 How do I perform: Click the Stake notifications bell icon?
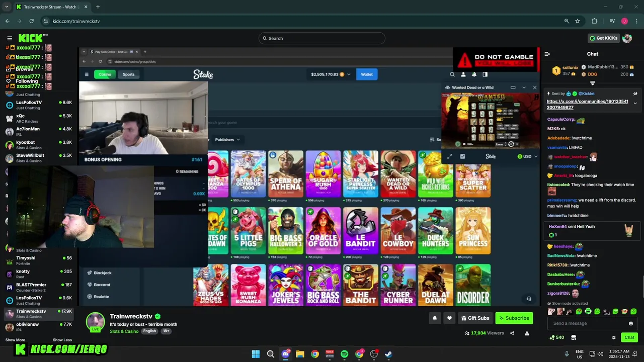(x=474, y=74)
